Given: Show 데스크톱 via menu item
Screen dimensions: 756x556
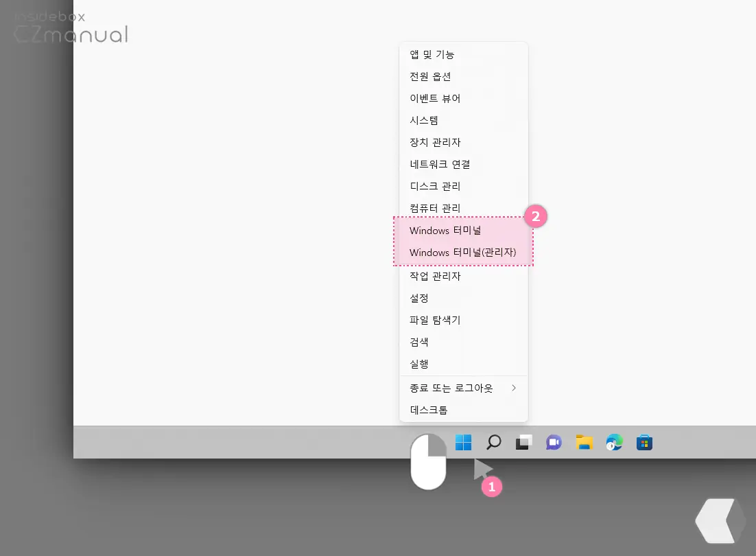Looking at the screenshot, I should point(464,410).
